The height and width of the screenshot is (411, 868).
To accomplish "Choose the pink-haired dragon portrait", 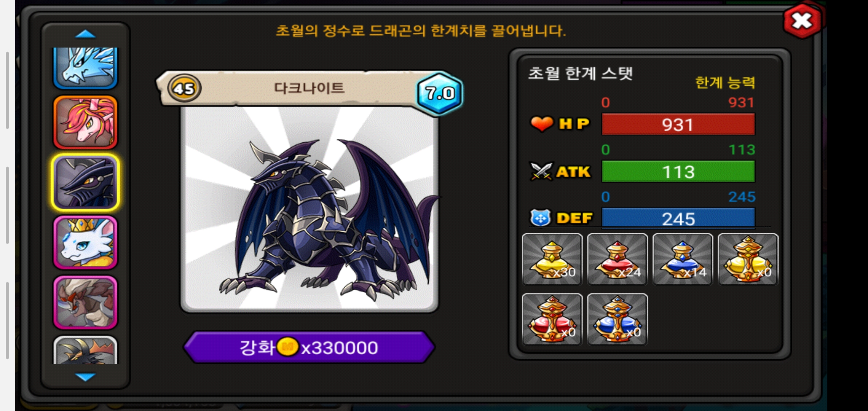I will [85, 122].
